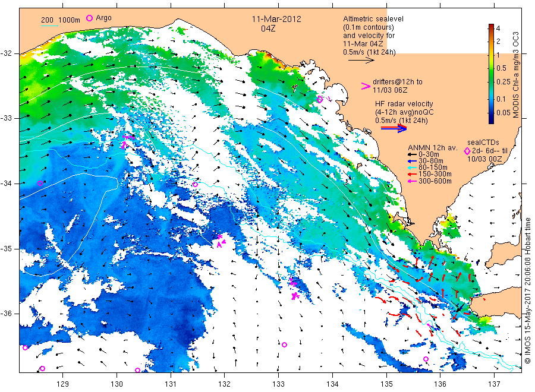Click the colorbar tick labeled 0.25
Viewport: 535px width, 392px height.
[x=503, y=82]
